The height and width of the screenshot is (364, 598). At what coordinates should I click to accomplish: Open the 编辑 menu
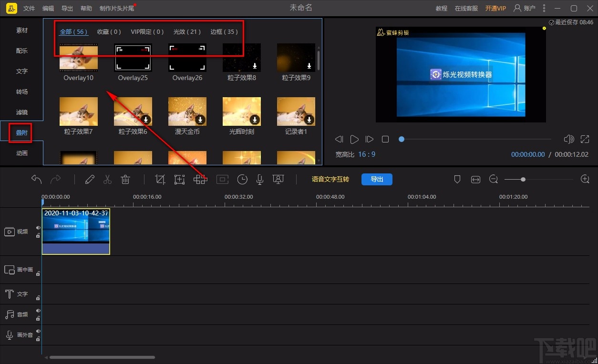(x=48, y=9)
